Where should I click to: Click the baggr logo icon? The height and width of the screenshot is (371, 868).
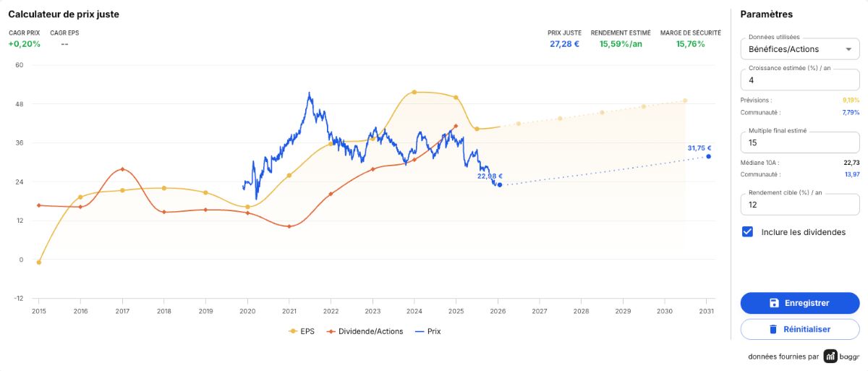tap(830, 357)
